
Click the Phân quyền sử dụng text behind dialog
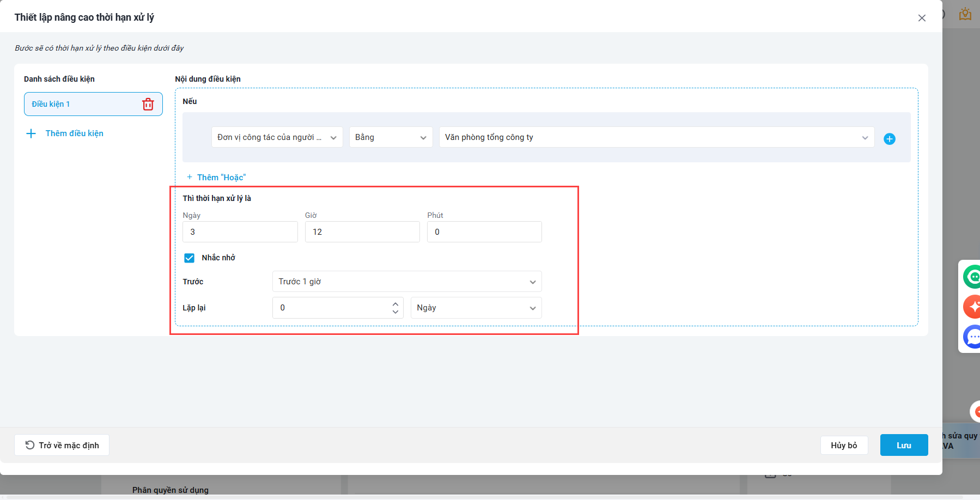[x=171, y=490]
